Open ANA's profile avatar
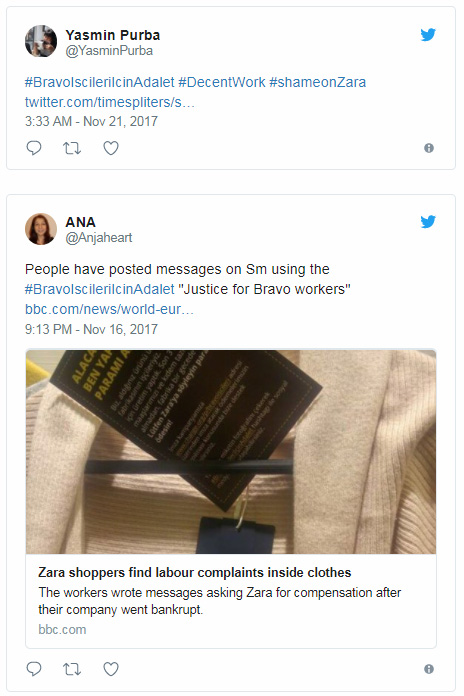This screenshot has height=696, width=464. point(41,229)
